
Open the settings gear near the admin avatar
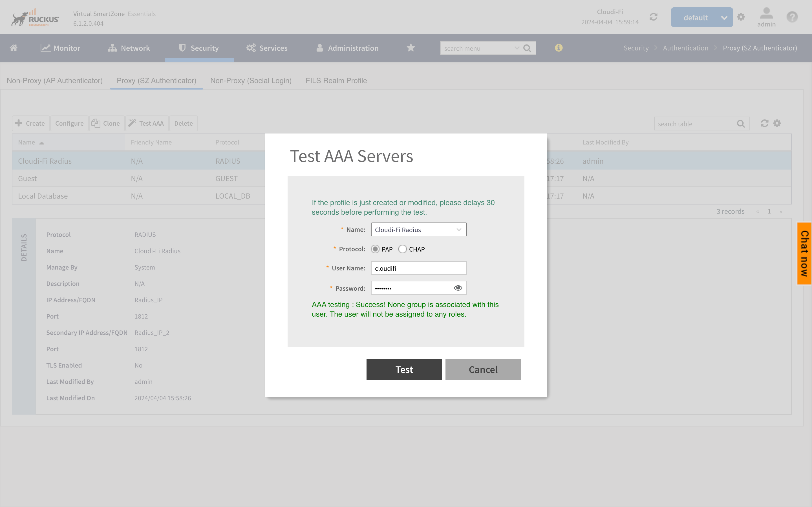tap(741, 16)
